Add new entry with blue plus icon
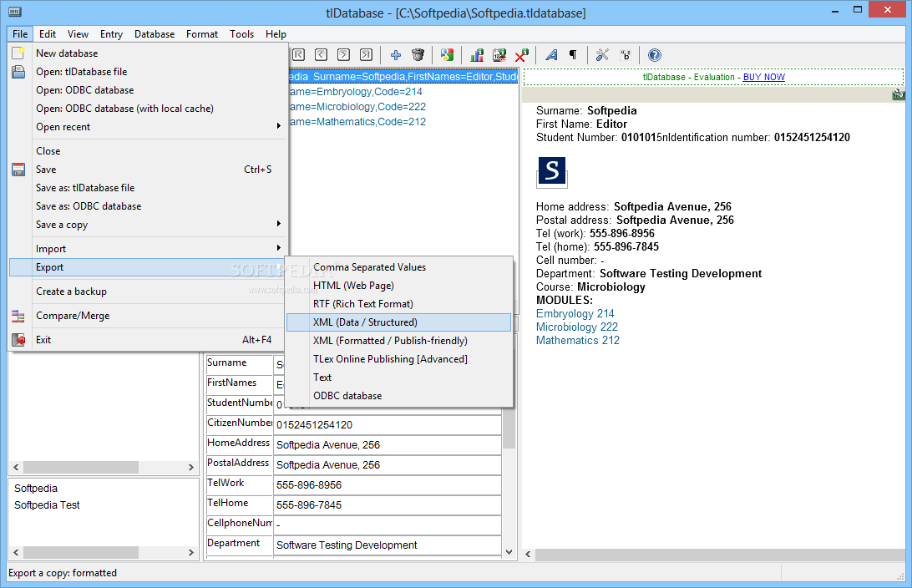This screenshot has width=912, height=588. tap(396, 55)
